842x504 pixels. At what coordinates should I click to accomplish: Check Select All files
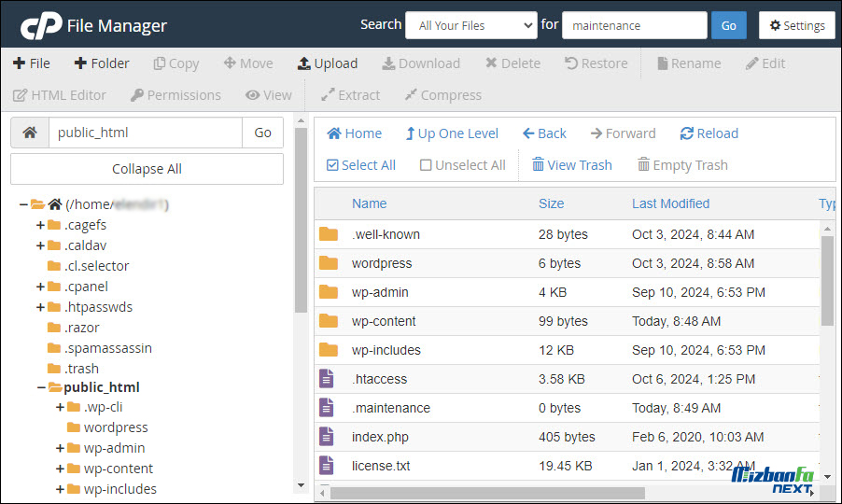click(x=361, y=165)
